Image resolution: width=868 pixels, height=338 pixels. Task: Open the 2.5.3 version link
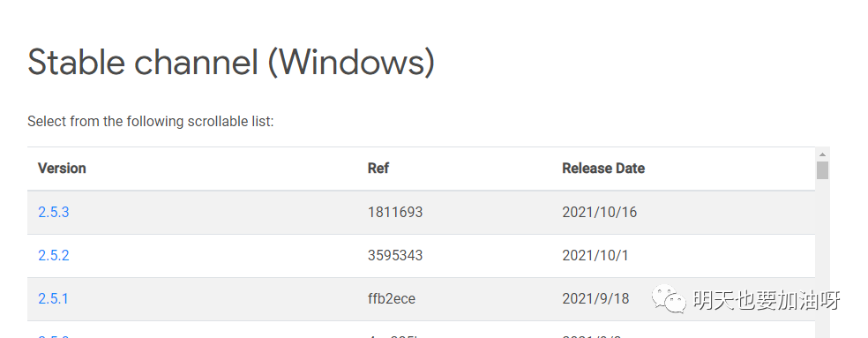(54, 212)
